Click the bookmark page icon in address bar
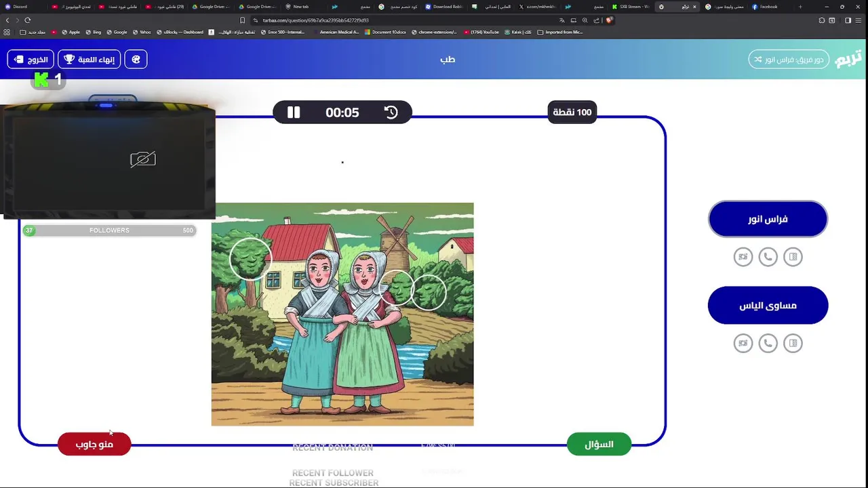The image size is (868, 488). point(243,20)
